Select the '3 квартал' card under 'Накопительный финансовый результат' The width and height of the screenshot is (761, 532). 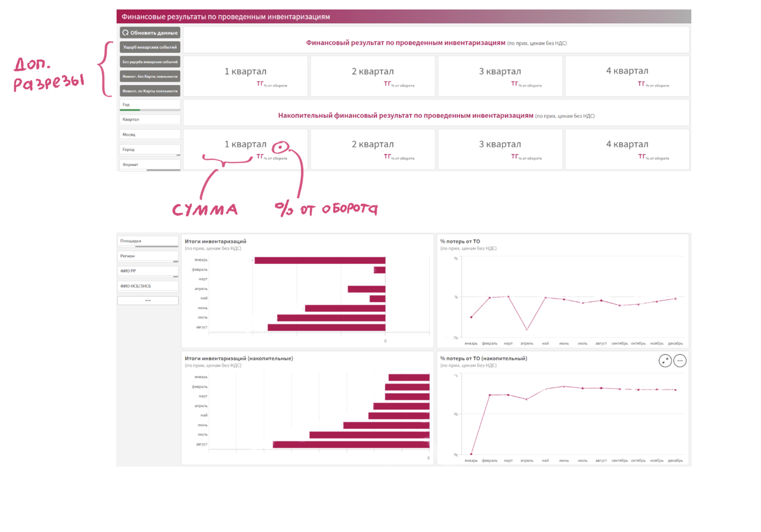point(500,149)
